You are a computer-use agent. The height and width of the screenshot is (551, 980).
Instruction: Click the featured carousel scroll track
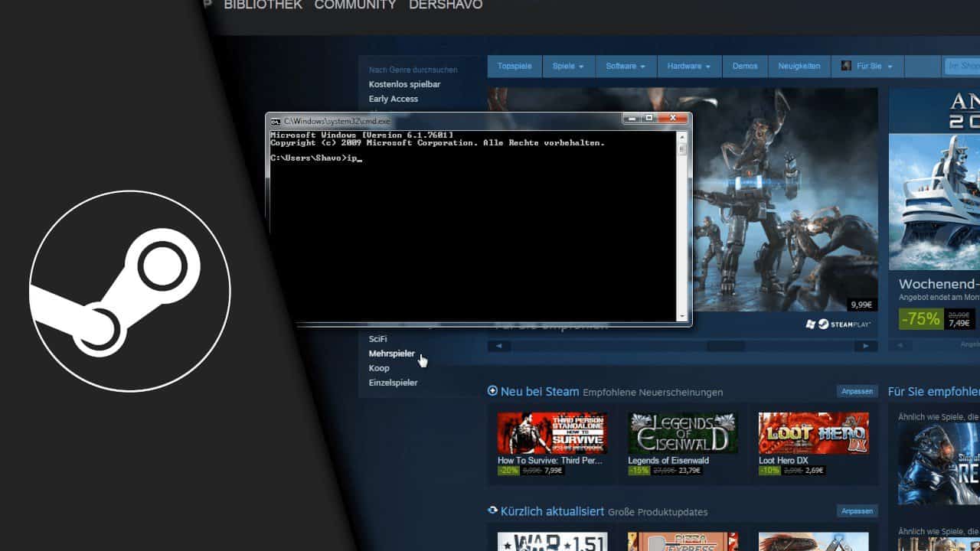pyautogui.click(x=683, y=346)
